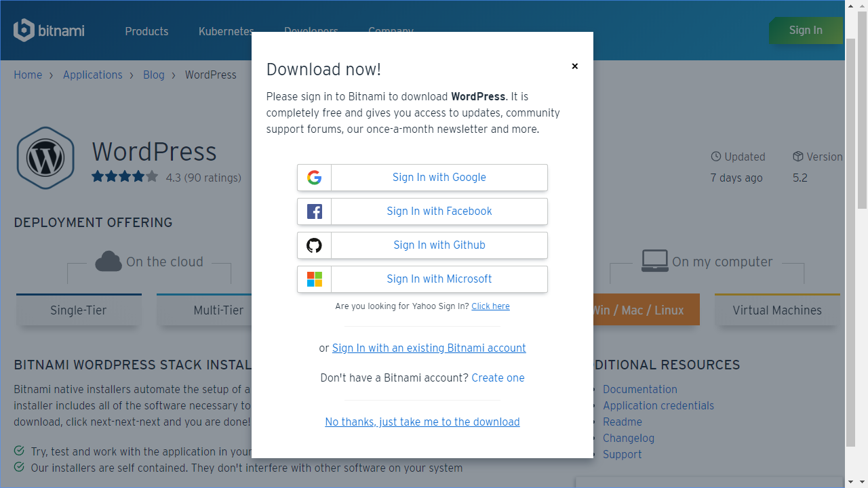Image resolution: width=868 pixels, height=488 pixels.
Task: Open the Readme link
Action: (x=623, y=422)
